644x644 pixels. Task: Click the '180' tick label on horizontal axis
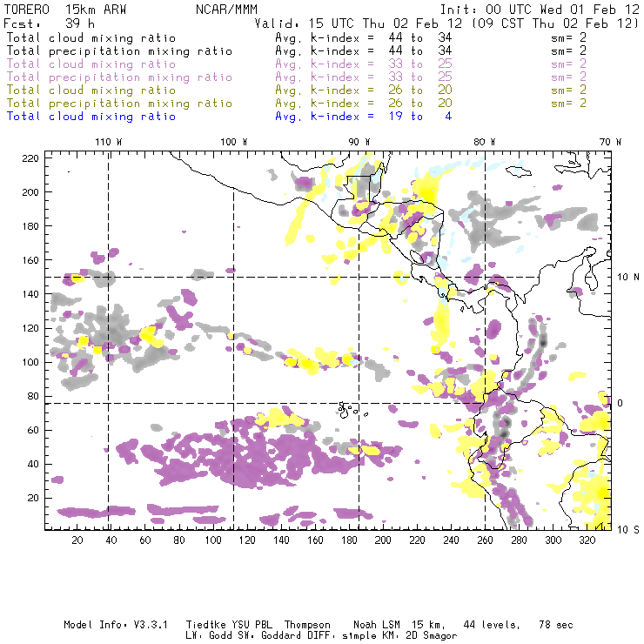tap(349, 540)
